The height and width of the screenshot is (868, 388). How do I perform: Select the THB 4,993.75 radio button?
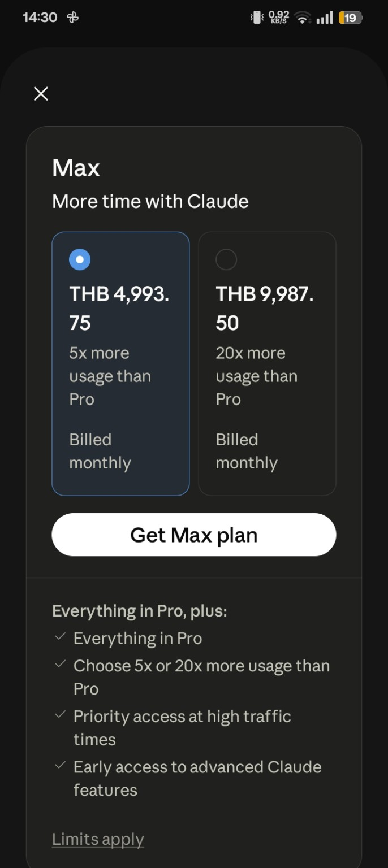click(x=80, y=259)
